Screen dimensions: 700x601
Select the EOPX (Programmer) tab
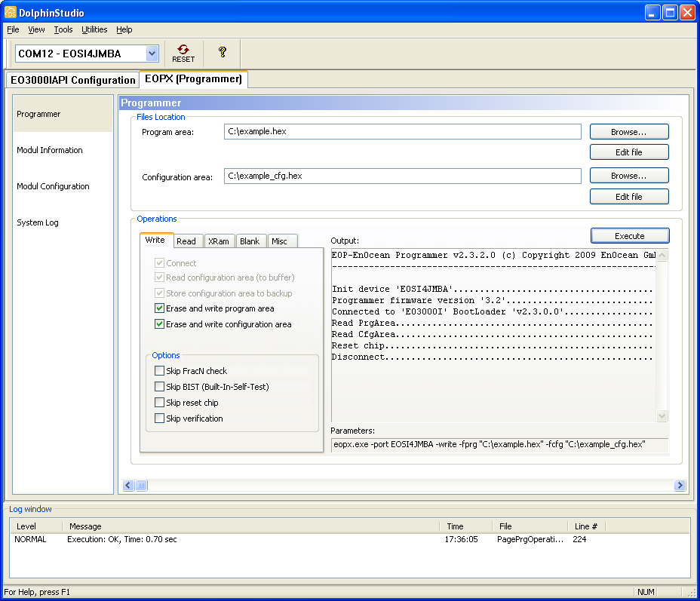tap(193, 79)
